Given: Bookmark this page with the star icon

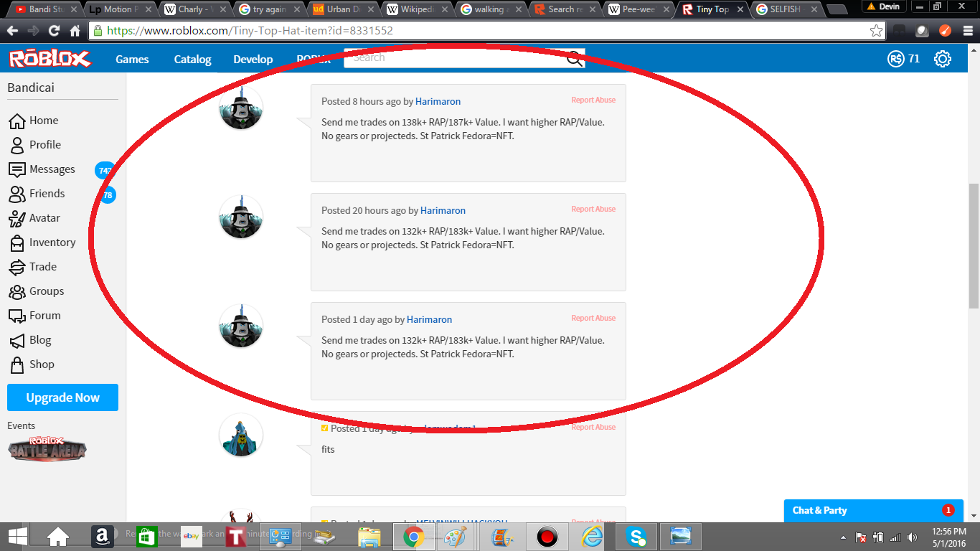Looking at the screenshot, I should [876, 31].
